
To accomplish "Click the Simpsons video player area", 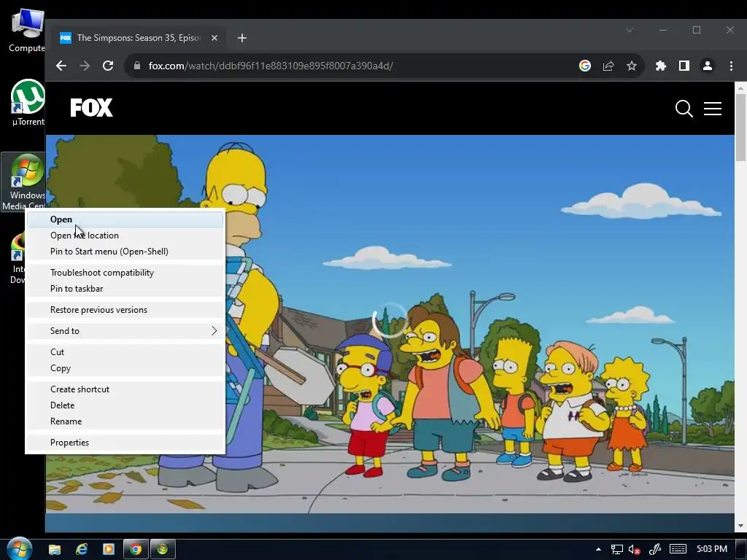I will point(390,324).
